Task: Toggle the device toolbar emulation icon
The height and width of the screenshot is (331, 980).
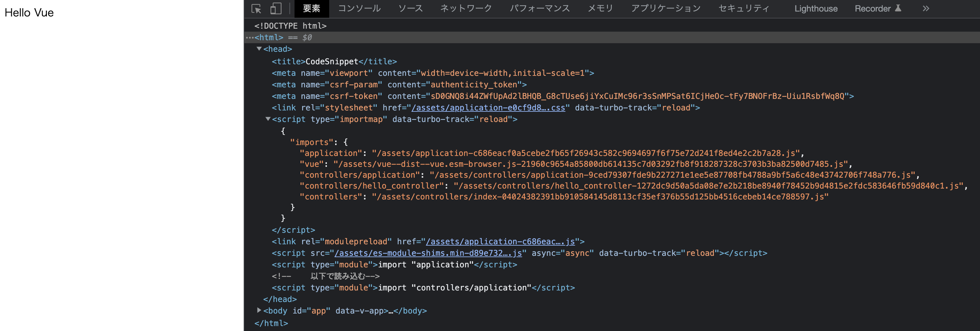Action: click(x=275, y=8)
